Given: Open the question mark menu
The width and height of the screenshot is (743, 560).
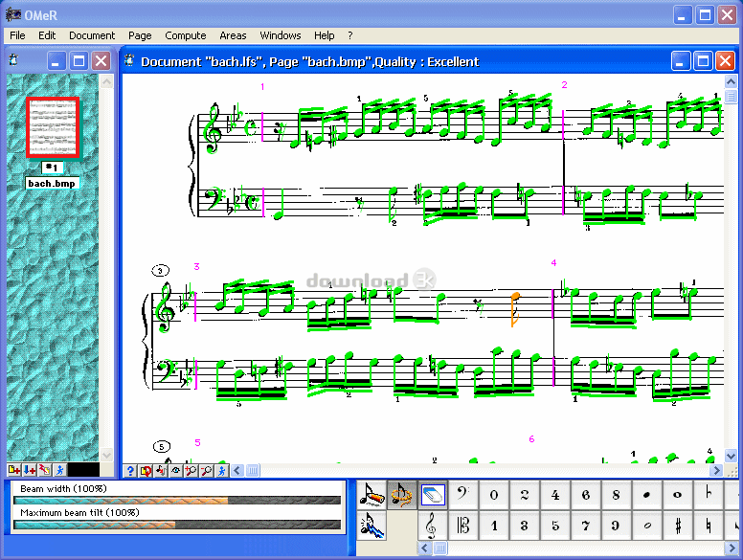Looking at the screenshot, I should pos(350,35).
